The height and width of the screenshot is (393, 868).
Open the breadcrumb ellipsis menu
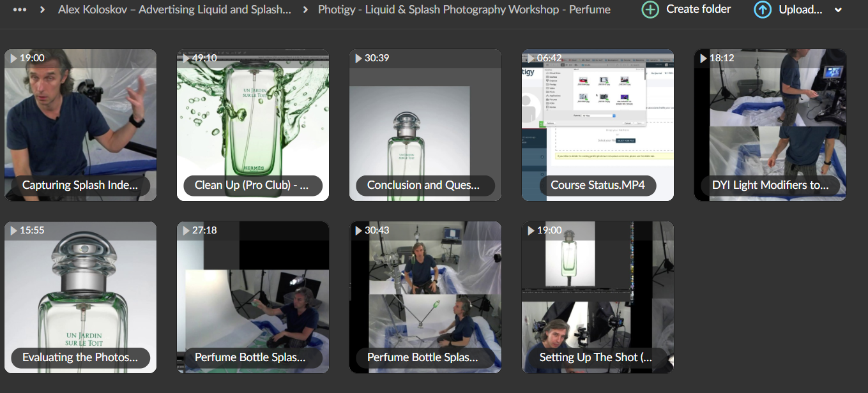[19, 10]
